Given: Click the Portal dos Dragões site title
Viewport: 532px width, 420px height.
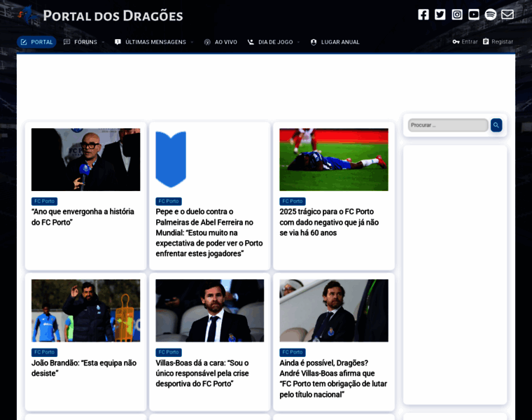Looking at the screenshot, I should tap(113, 15).
